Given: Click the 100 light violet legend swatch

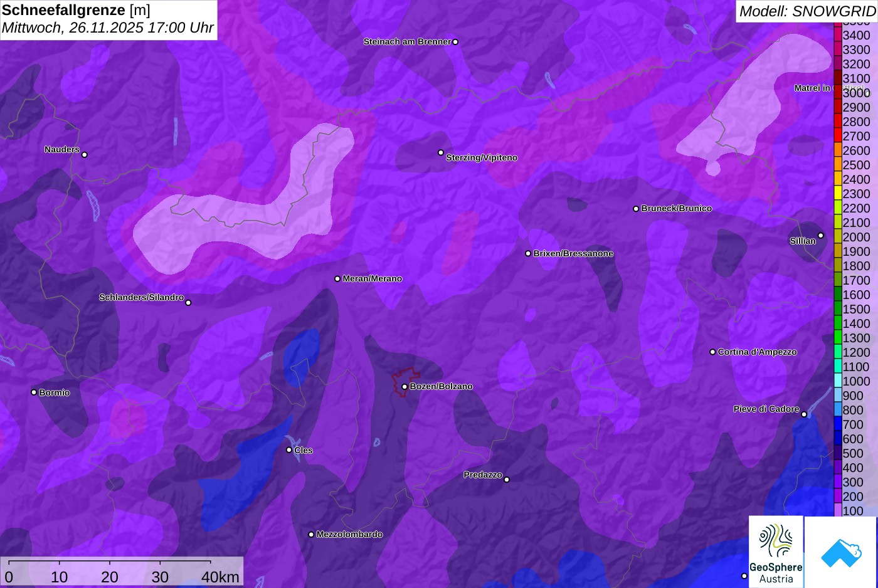Looking at the screenshot, I should [x=837, y=510].
